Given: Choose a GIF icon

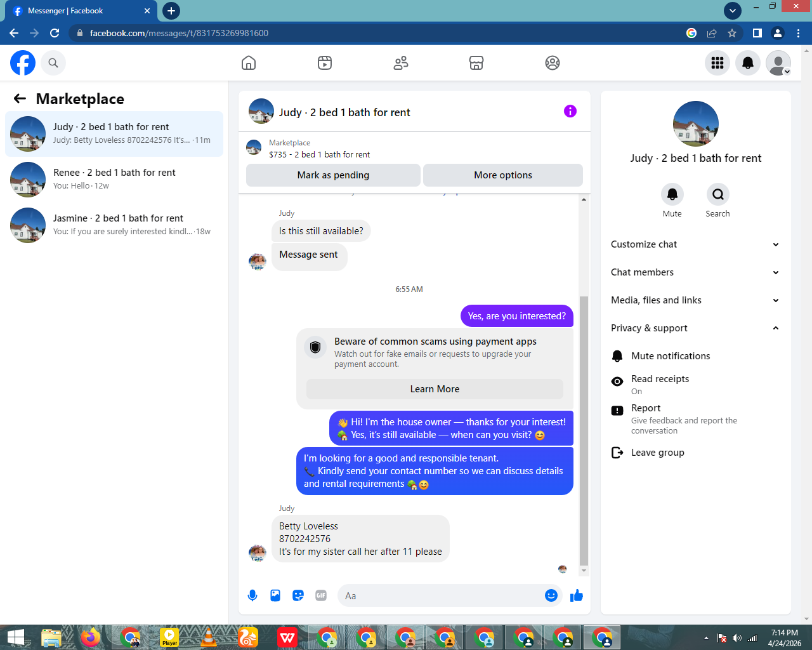Looking at the screenshot, I should pos(321,595).
